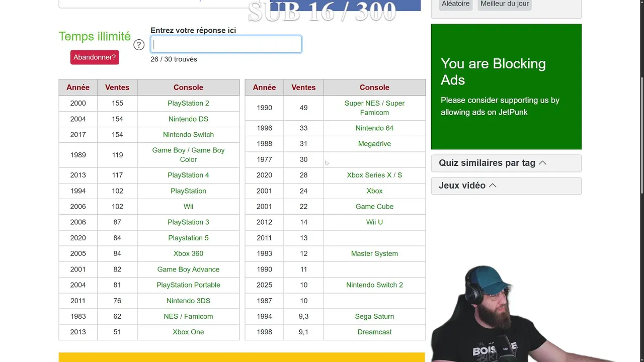The width and height of the screenshot is (644, 362).
Task: Click the empty console cell for 1977
Action: [x=374, y=159]
